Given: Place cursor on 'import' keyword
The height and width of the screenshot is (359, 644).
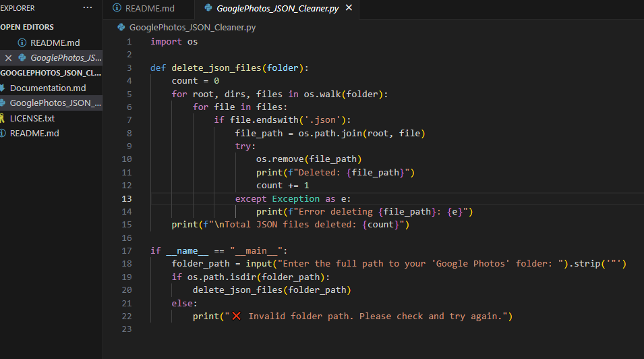Looking at the screenshot, I should 166,42.
